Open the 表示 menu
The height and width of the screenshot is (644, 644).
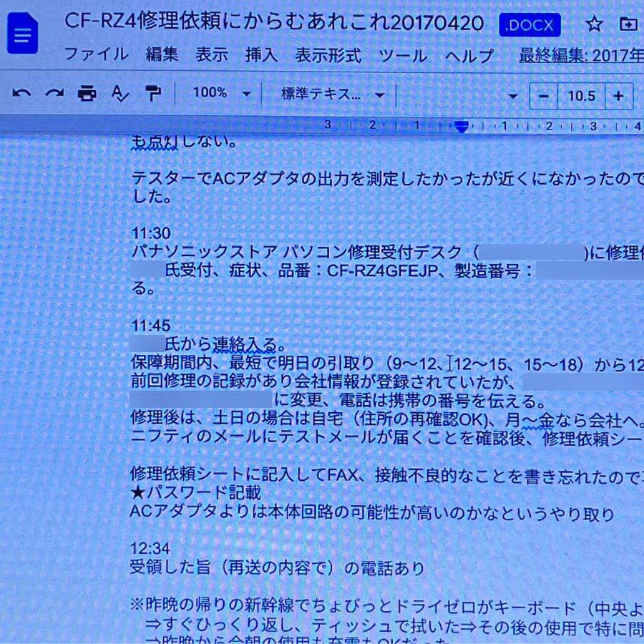pos(212,54)
